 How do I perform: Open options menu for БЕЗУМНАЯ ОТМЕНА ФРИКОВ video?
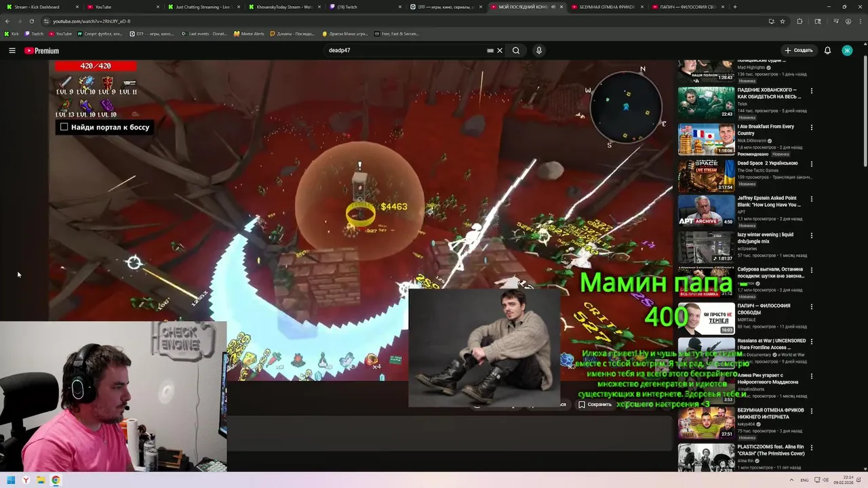click(811, 411)
